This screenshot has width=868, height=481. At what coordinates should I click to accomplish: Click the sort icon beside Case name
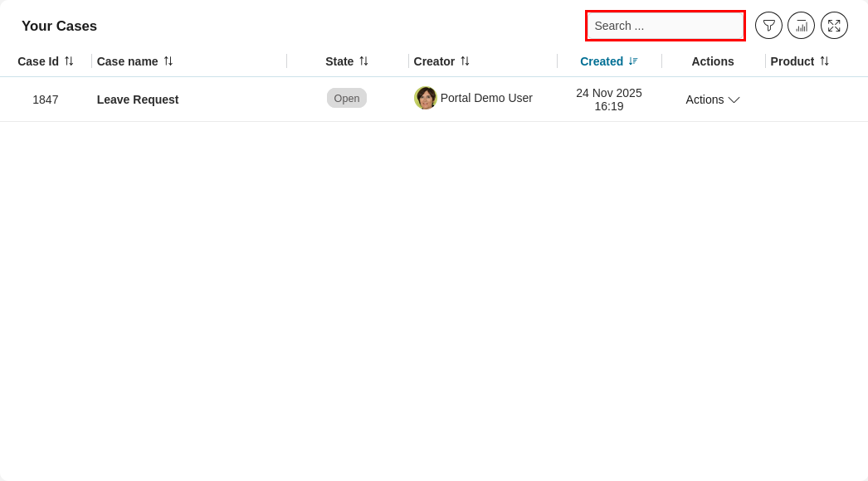[168, 61]
